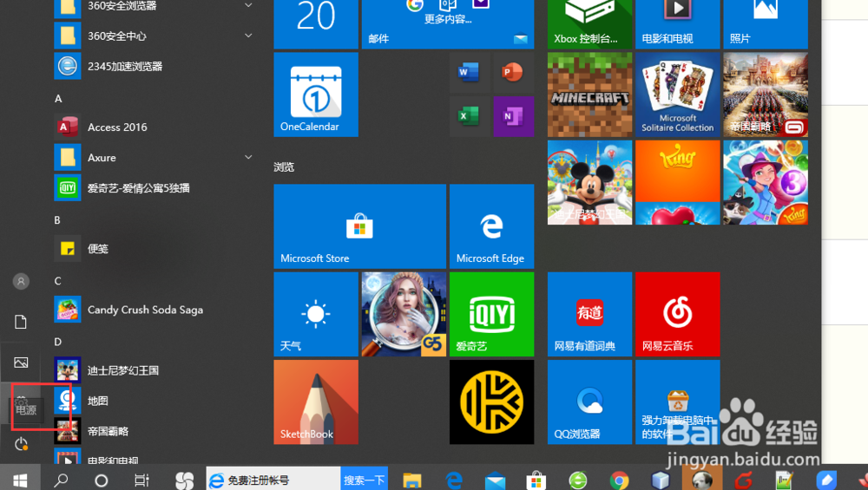Open the QQ浏览器 tile
Screen dimensions: 868x490
pyautogui.click(x=589, y=402)
